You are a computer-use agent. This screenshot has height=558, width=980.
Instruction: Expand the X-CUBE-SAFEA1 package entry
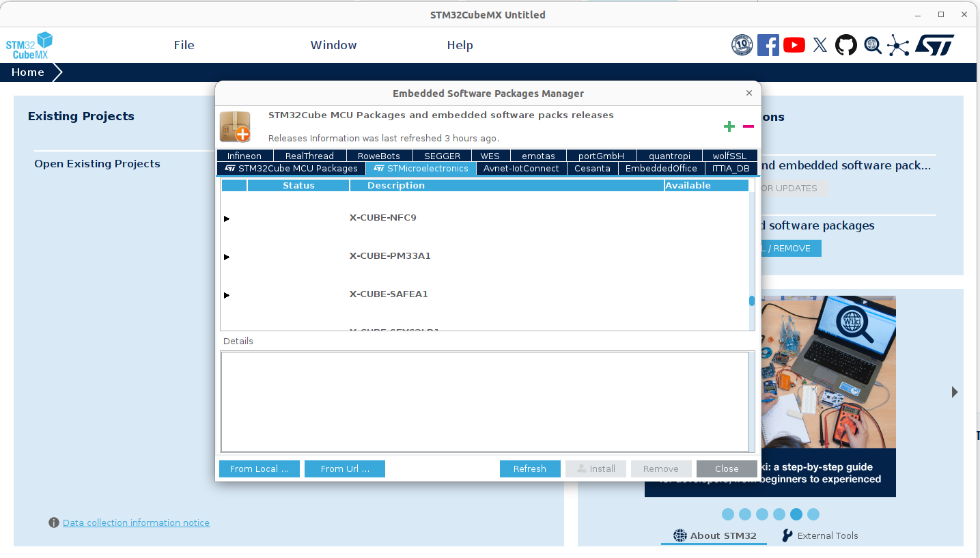coord(226,295)
